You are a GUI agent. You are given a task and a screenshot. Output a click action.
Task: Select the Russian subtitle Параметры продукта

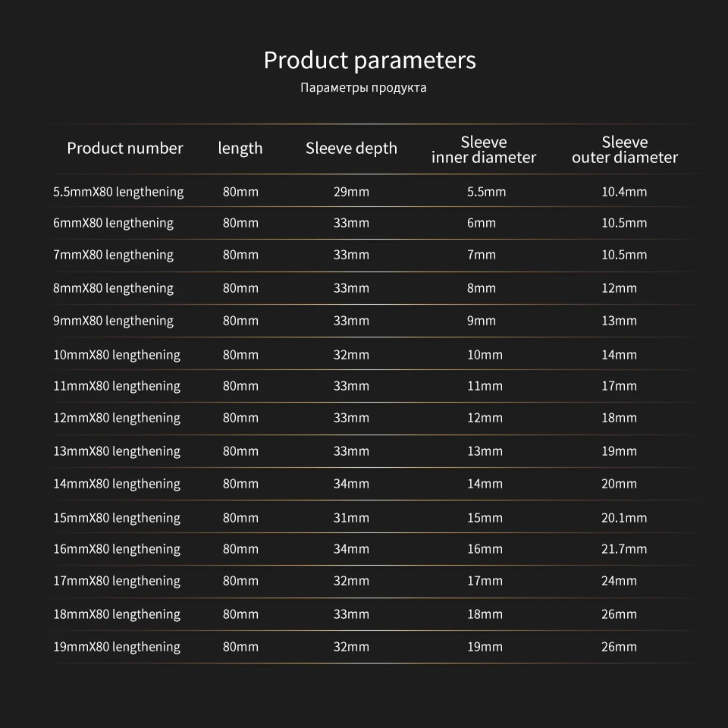363,87
